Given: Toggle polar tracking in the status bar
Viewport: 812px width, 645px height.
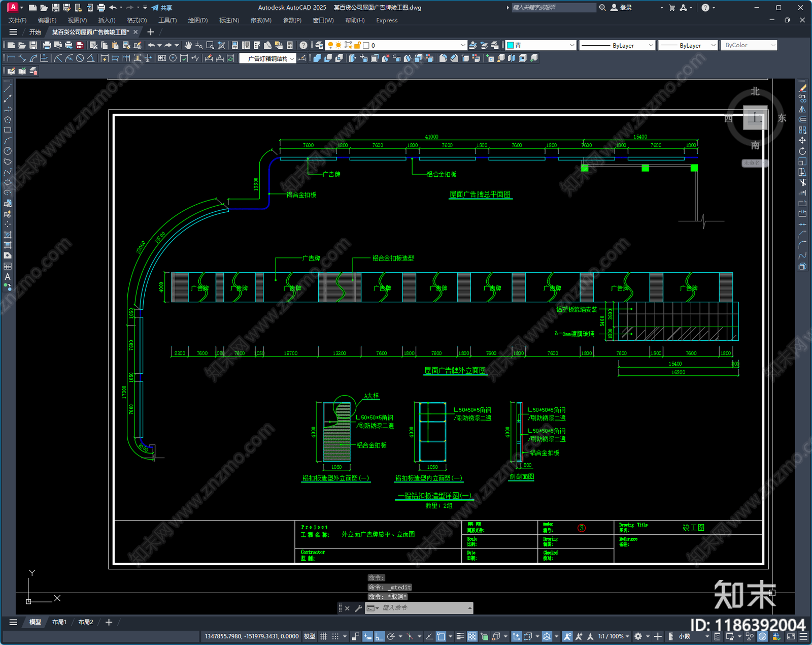Looking at the screenshot, I should click(x=391, y=636).
